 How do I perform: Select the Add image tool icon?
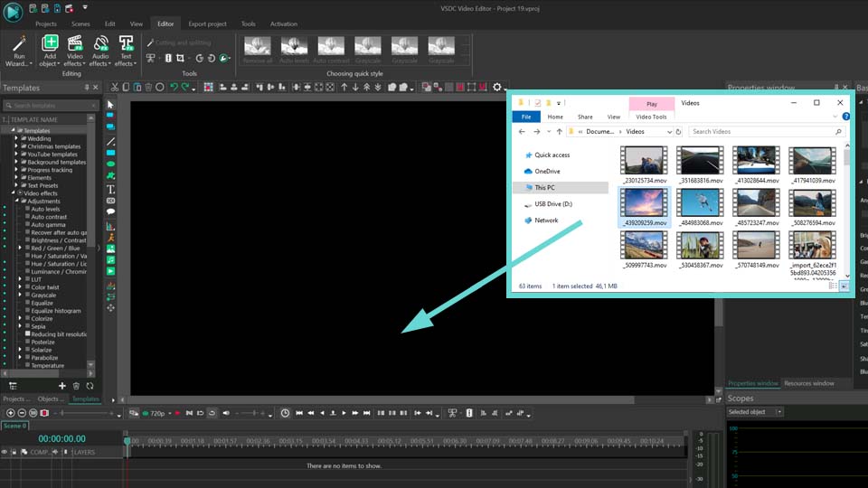pos(110,249)
